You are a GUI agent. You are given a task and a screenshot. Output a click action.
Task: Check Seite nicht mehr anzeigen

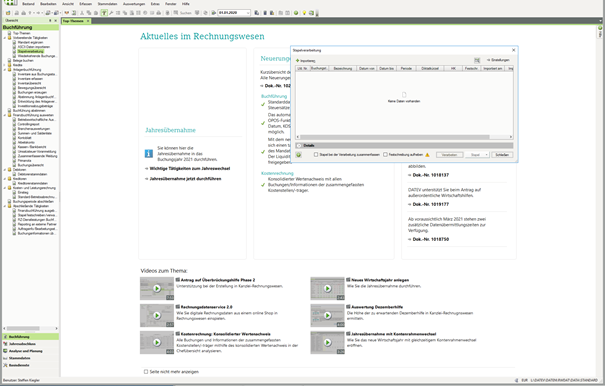tap(146, 371)
